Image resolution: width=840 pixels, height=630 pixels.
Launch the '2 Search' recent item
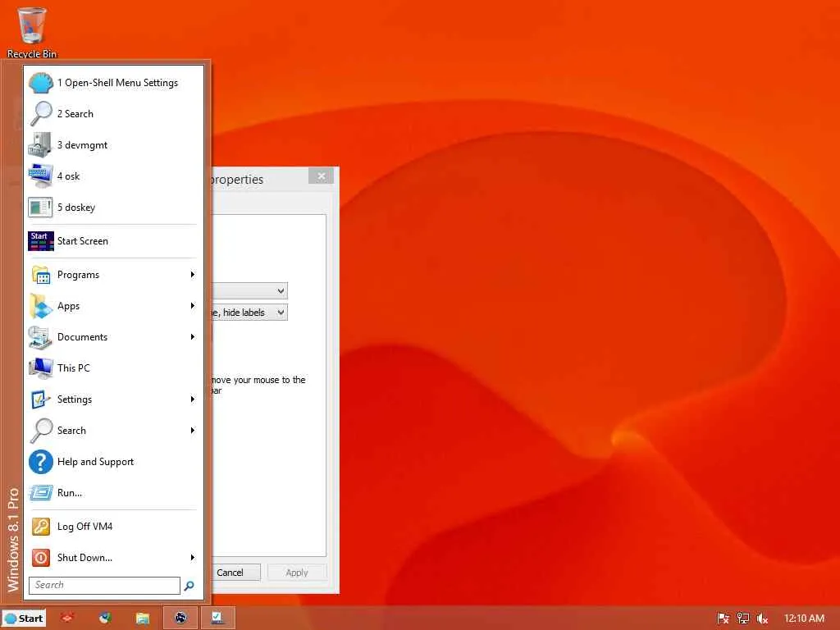pyautogui.click(x=113, y=113)
